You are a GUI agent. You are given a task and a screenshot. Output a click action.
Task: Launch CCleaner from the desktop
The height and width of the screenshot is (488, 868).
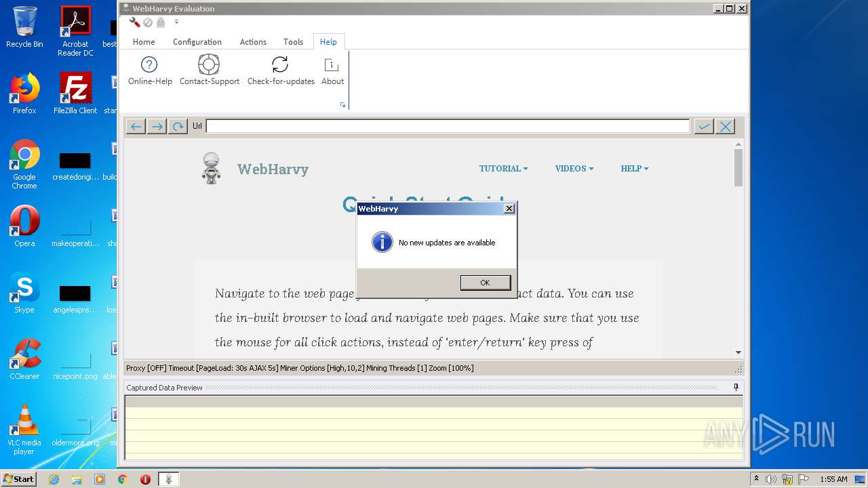coord(24,359)
